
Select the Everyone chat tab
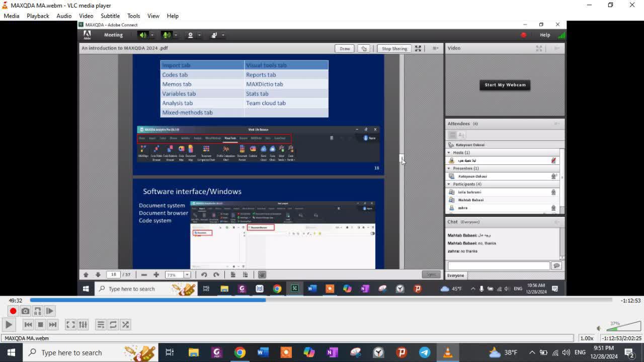tap(456, 276)
